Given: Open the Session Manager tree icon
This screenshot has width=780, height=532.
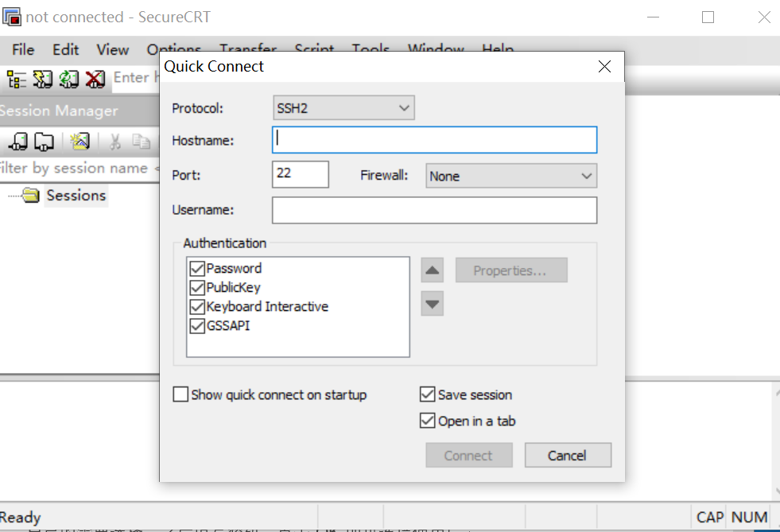Looking at the screenshot, I should (17, 80).
